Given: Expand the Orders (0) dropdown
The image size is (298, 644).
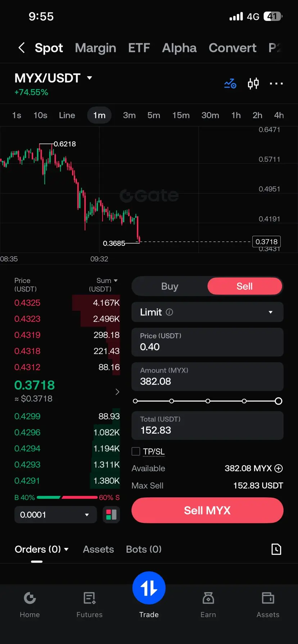Looking at the screenshot, I should tap(42, 549).
